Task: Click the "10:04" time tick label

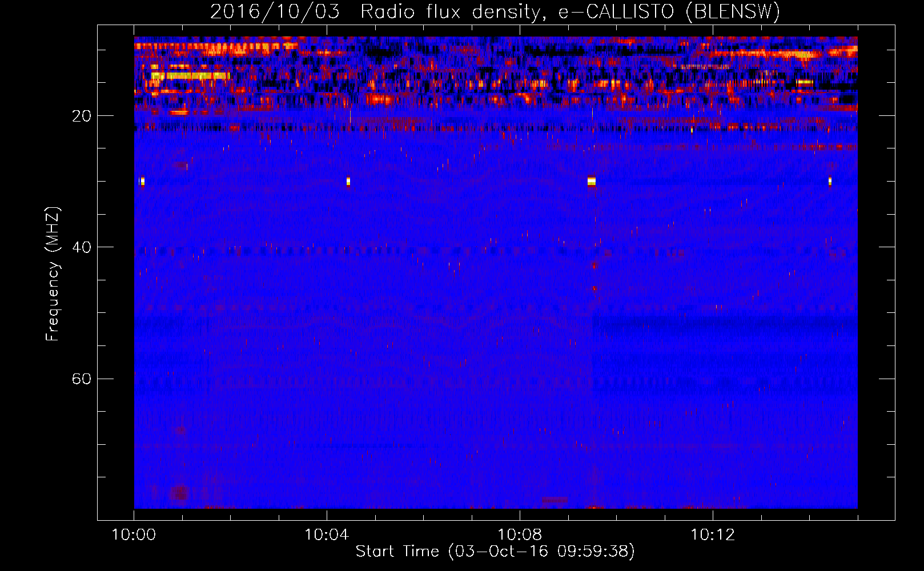Action: tap(327, 535)
